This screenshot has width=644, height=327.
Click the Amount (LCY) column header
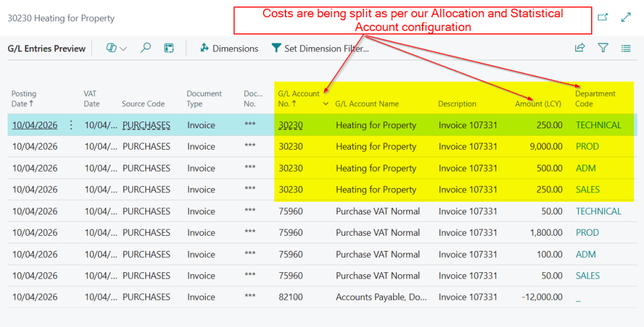(538, 104)
